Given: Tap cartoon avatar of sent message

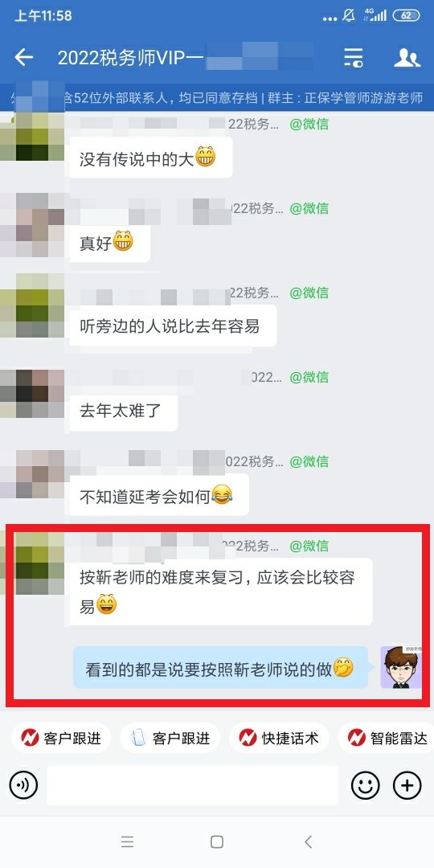Looking at the screenshot, I should tap(399, 667).
